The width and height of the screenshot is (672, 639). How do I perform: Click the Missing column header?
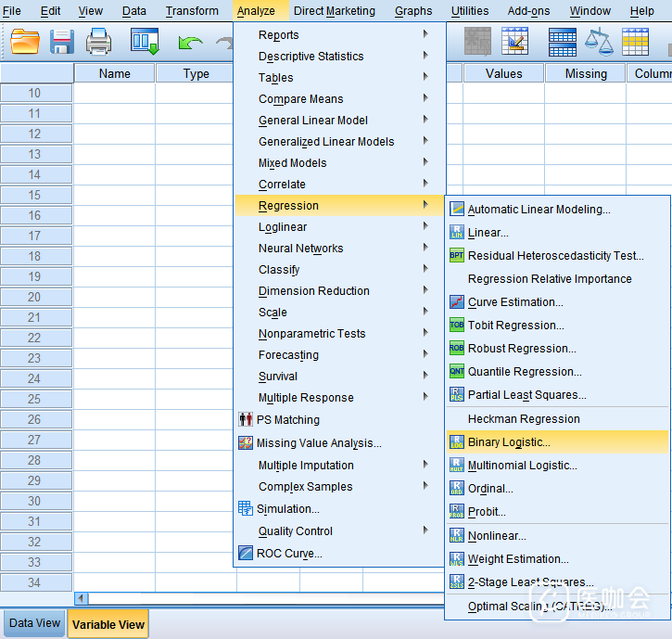(585, 73)
